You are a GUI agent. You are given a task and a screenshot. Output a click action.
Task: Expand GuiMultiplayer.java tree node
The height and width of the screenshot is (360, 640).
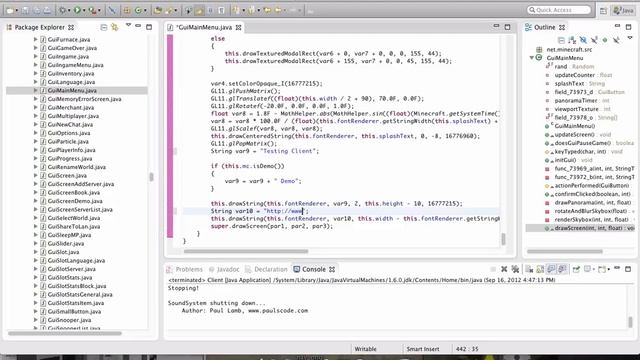[35, 116]
